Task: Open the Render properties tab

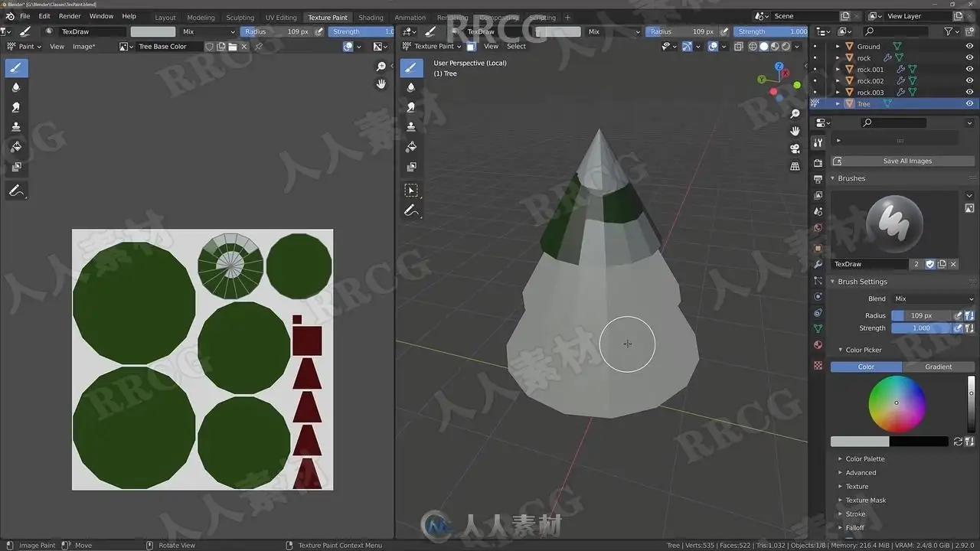Action: pos(818,163)
